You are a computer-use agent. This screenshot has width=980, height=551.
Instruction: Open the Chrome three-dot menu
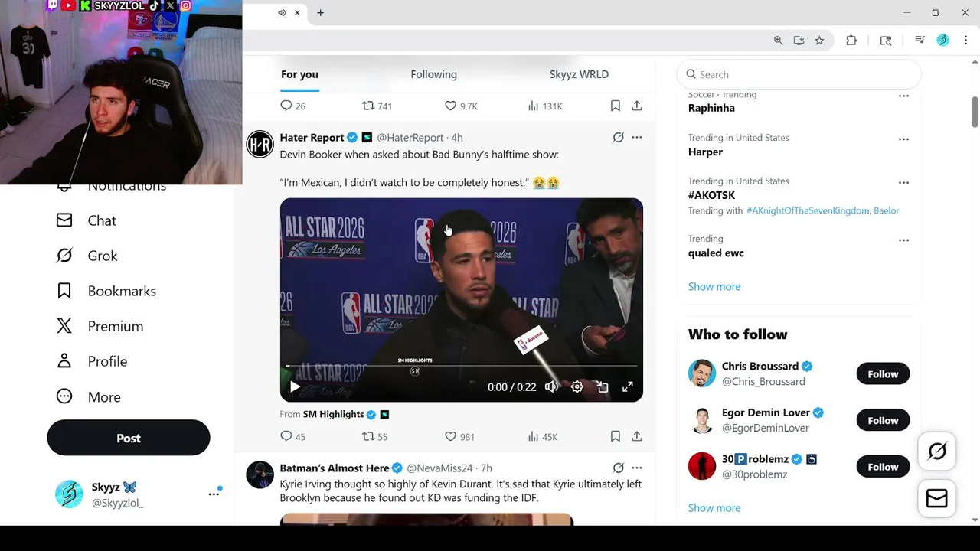pyautogui.click(x=966, y=41)
